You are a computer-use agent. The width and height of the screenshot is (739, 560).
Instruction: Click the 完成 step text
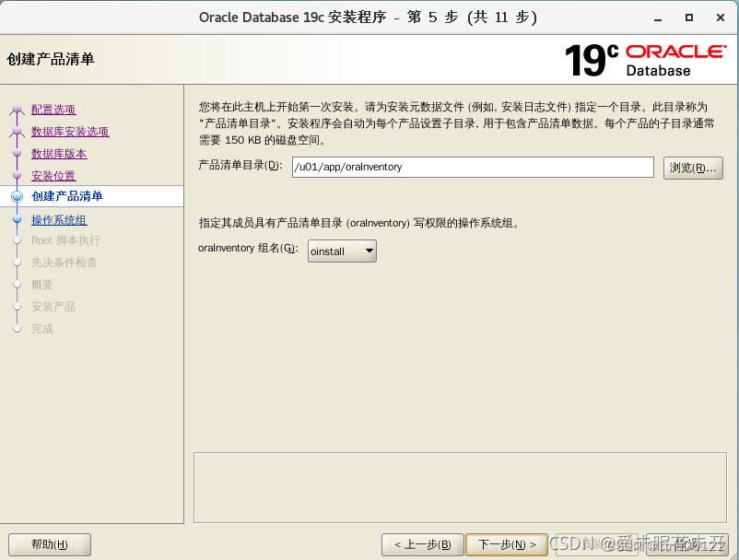tap(42, 329)
